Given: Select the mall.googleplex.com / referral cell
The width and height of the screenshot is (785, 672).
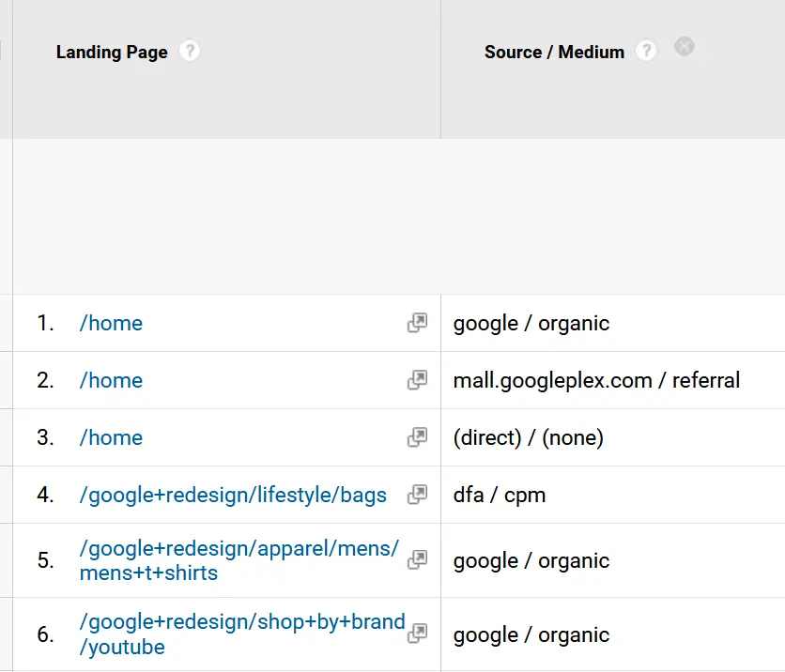Looking at the screenshot, I should (x=596, y=380).
